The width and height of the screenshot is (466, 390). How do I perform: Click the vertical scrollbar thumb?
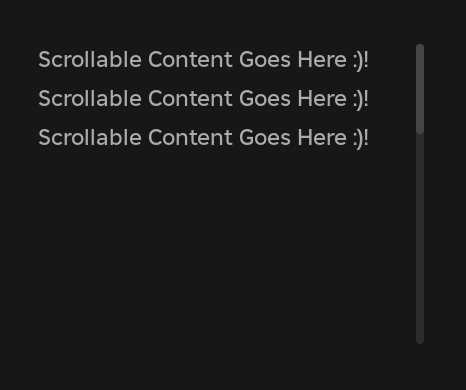[x=420, y=89]
